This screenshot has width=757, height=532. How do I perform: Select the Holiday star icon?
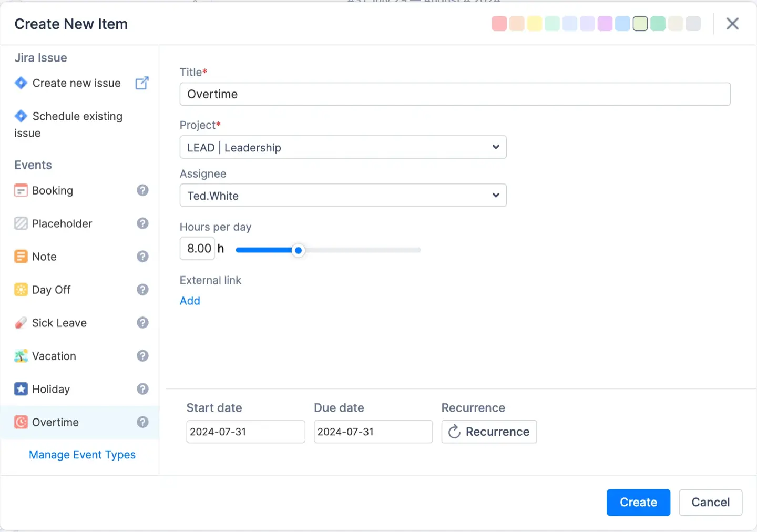tap(21, 388)
